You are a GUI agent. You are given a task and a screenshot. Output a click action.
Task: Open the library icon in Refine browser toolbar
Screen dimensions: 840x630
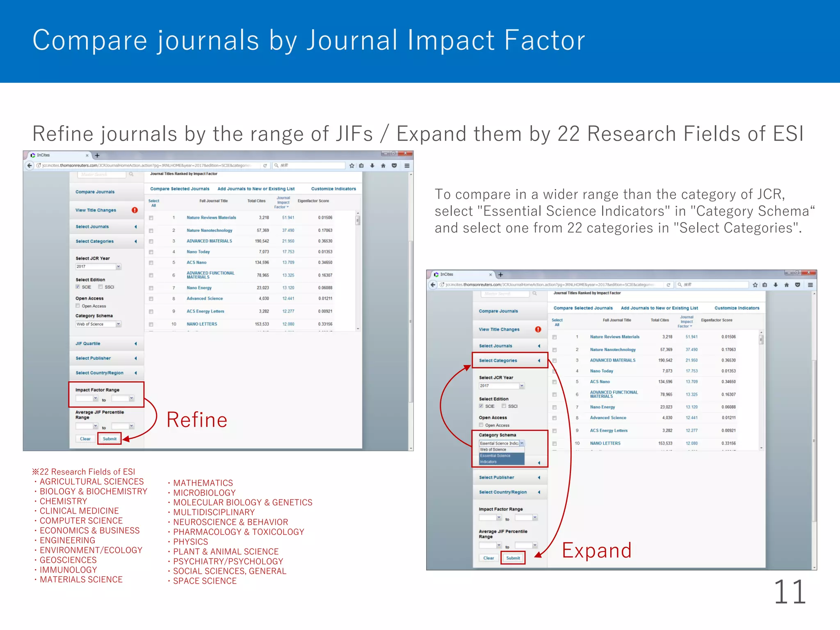click(x=361, y=166)
